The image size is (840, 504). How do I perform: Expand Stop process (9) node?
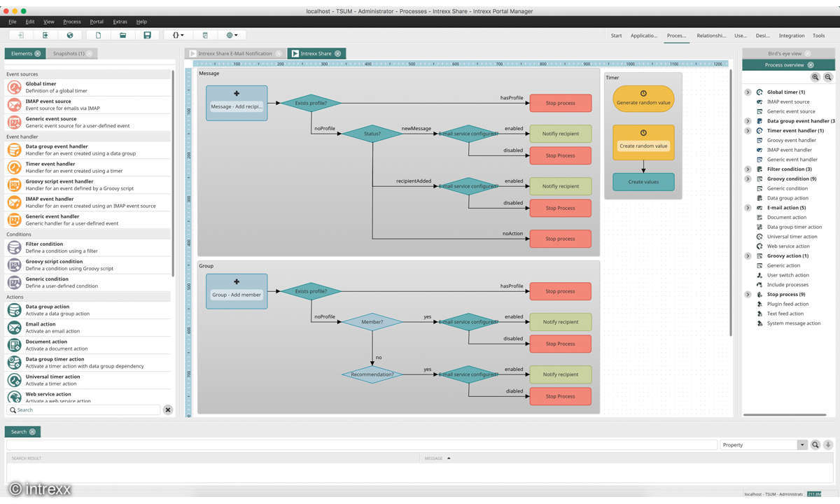(748, 294)
